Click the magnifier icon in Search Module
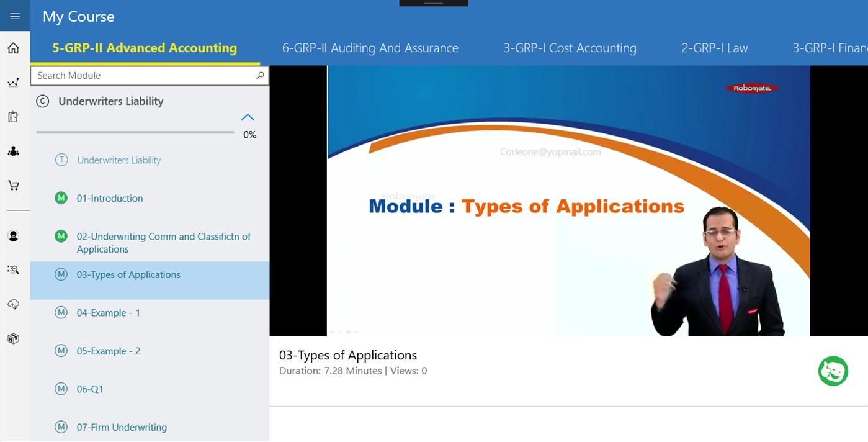The width and height of the screenshot is (868, 442). (x=260, y=75)
